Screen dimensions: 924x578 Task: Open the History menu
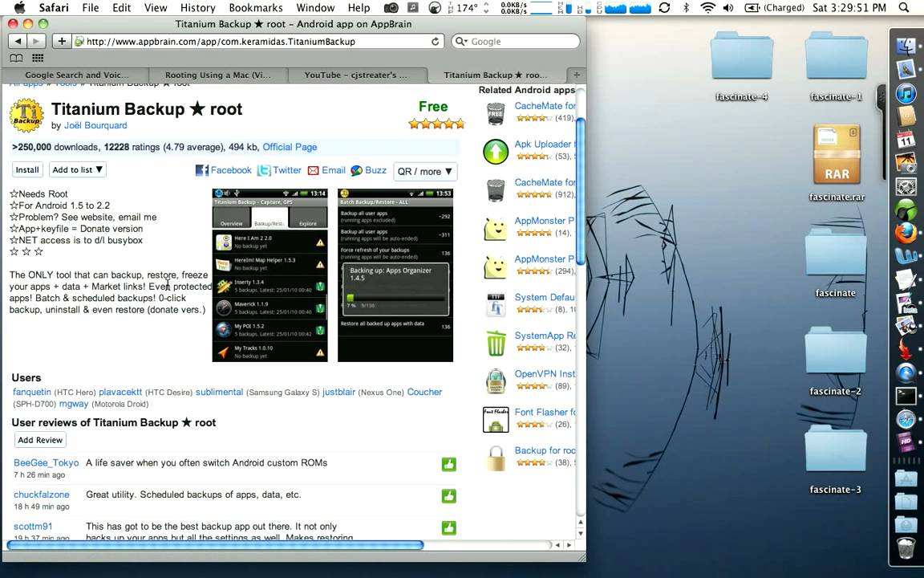pyautogui.click(x=197, y=8)
